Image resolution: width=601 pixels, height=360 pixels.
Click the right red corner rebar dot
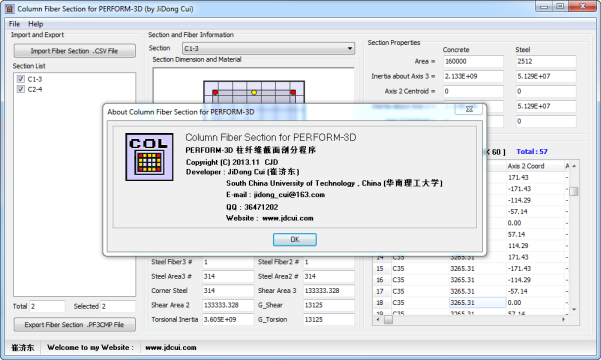pos(293,92)
